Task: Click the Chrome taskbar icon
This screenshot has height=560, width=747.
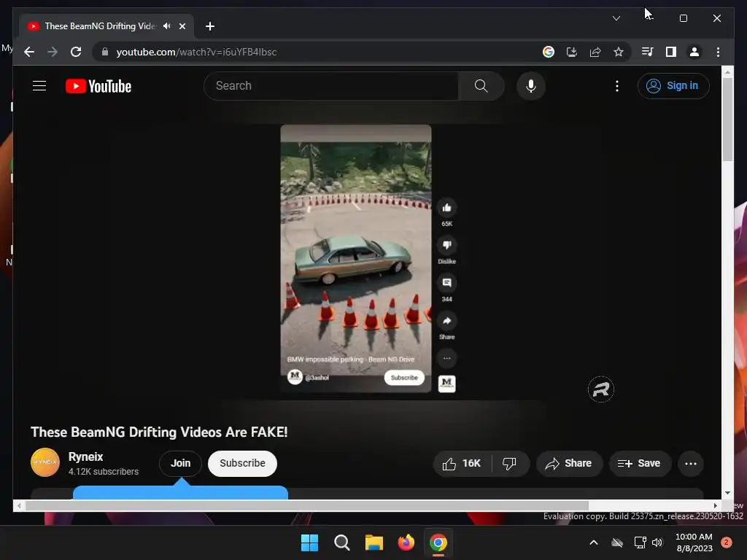Action: [x=438, y=542]
